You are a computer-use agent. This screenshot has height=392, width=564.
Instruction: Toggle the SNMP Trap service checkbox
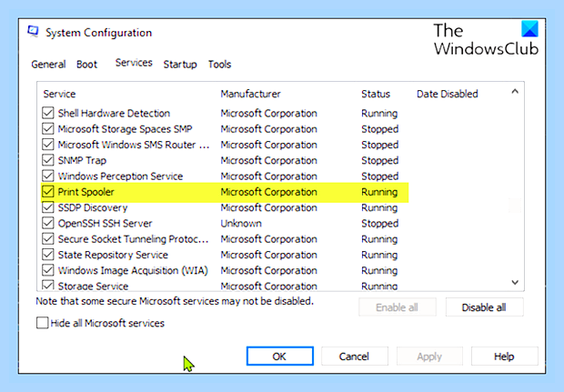pyautogui.click(x=48, y=160)
